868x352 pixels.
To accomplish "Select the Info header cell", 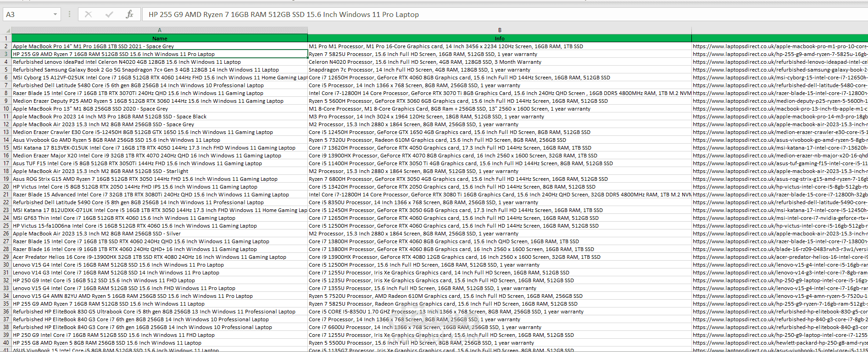I will pyautogui.click(x=500, y=38).
